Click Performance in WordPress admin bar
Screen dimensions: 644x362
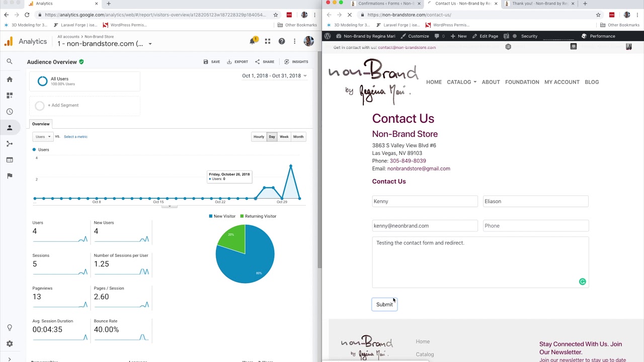tap(598, 36)
